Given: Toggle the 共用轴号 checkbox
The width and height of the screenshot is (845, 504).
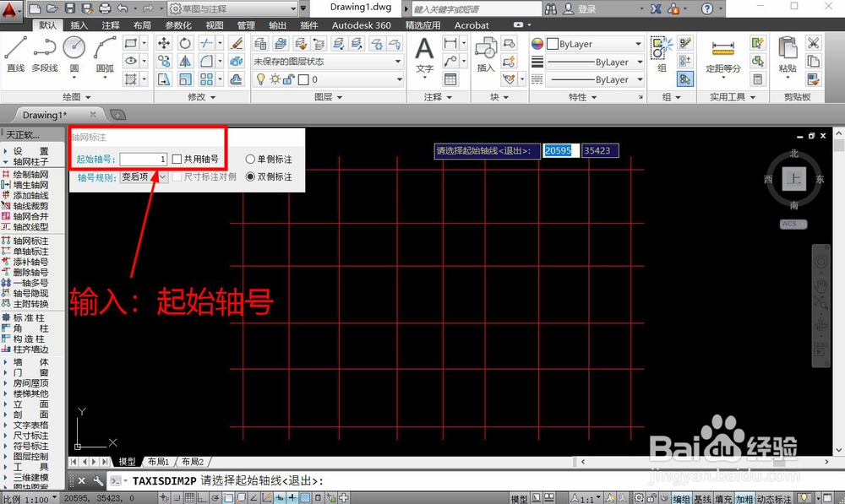Looking at the screenshot, I should [x=177, y=159].
